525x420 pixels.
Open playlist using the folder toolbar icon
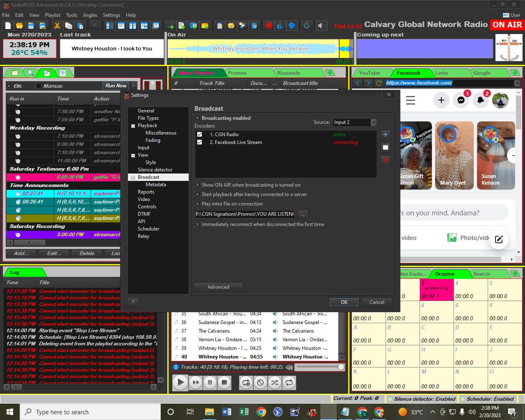pyautogui.click(x=19, y=26)
